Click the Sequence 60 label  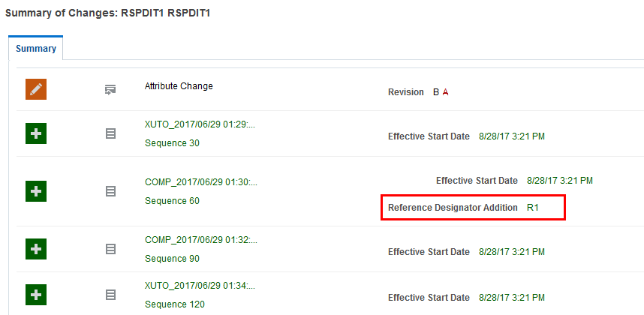172,201
